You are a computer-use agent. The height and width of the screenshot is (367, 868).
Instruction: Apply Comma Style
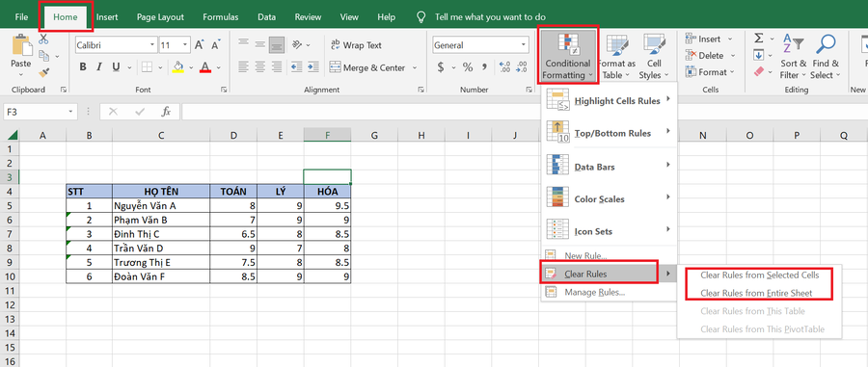pyautogui.click(x=485, y=67)
